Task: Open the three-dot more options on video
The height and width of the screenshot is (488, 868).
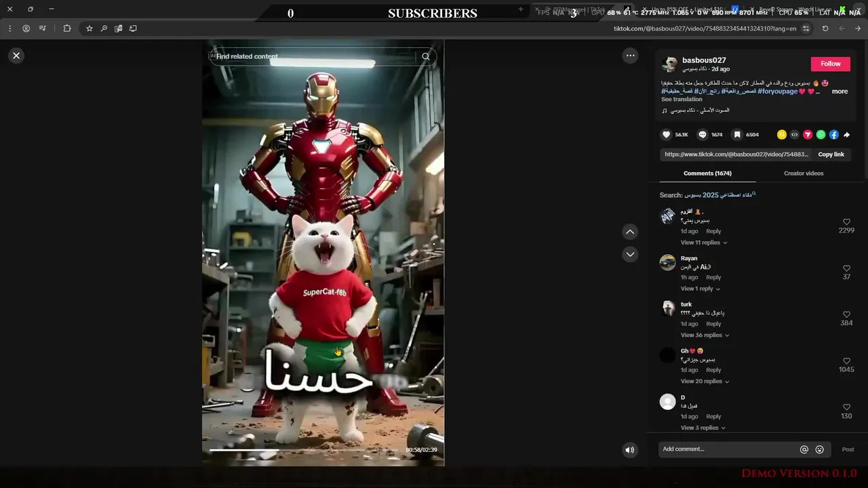Action: click(x=630, y=56)
